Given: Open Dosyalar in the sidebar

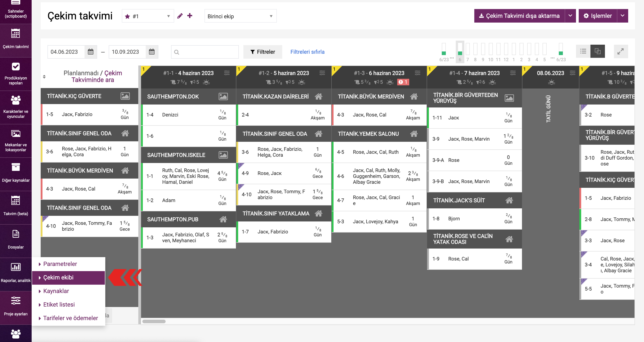Looking at the screenshot, I should tap(16, 241).
